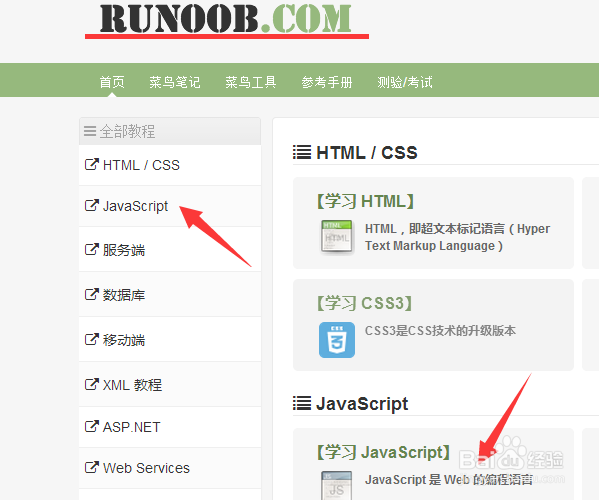Open the 【学习 HTML】 tutorial title
This screenshot has width=599, height=500.
pos(365,201)
